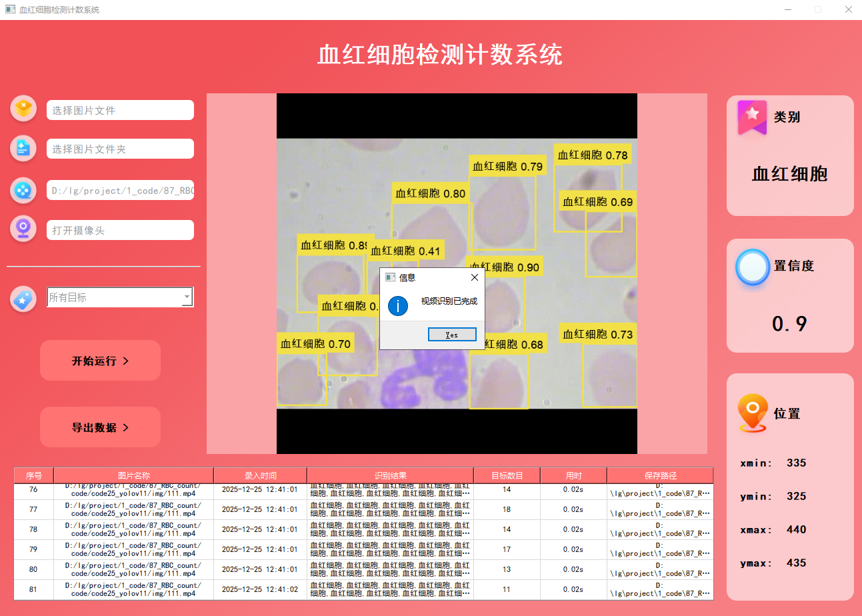Select row number 76 cell
This screenshot has width=862, height=616.
click(x=34, y=490)
